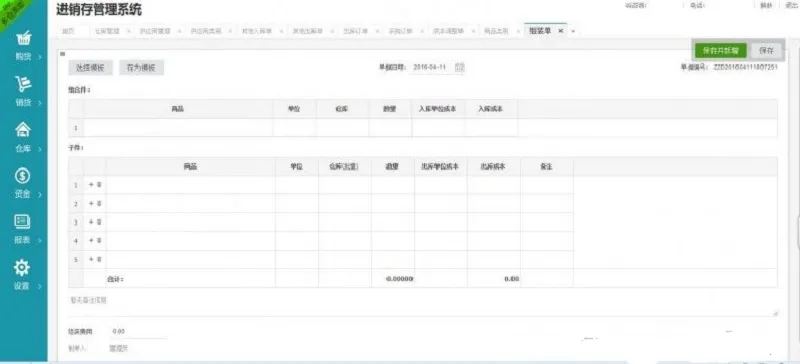Switch to the 采购订单 tab
This screenshot has width=800, height=364.
[x=401, y=31]
